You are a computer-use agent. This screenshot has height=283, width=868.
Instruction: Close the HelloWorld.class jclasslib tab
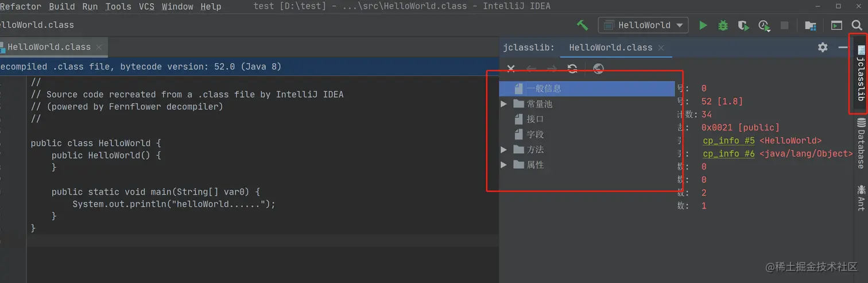click(661, 48)
